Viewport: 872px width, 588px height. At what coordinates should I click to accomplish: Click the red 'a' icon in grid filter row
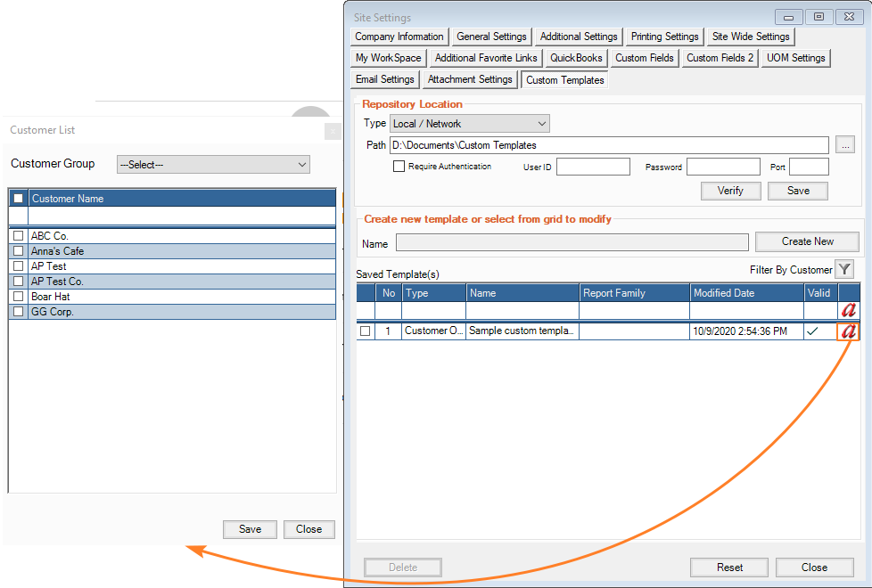[849, 310]
